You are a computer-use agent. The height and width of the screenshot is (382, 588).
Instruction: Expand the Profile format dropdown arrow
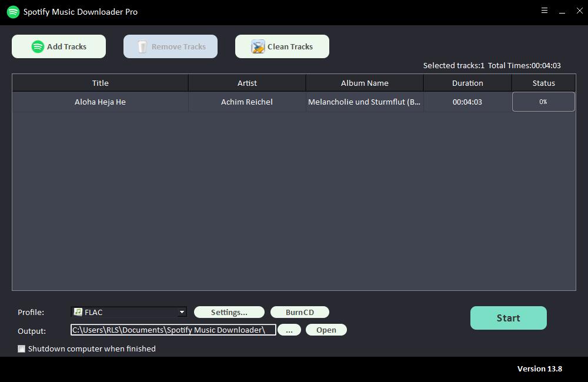[182, 312]
